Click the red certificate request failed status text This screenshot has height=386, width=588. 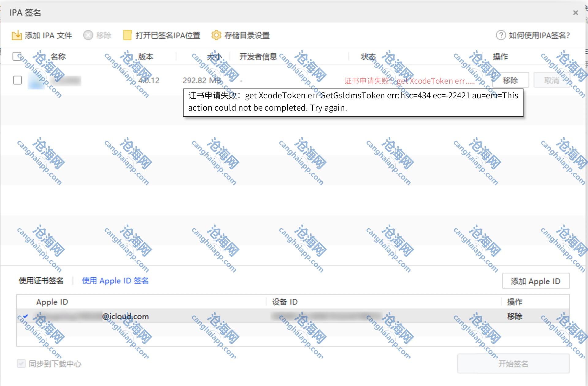coord(409,81)
